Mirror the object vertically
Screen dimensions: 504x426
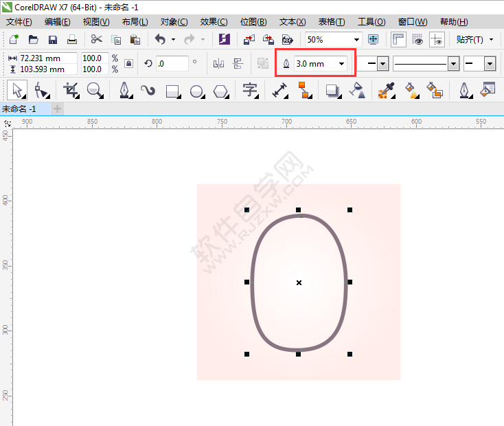[x=238, y=63]
